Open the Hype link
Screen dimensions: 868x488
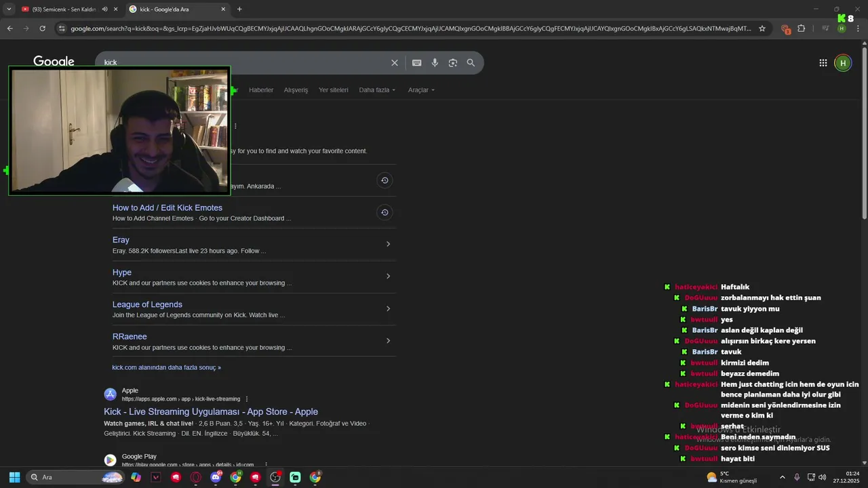[122, 272]
